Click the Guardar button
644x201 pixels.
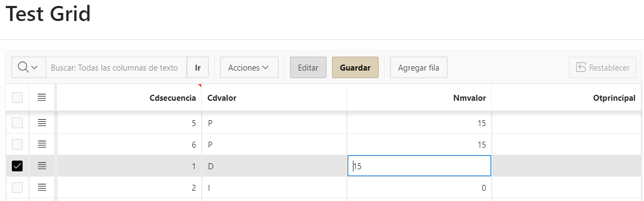tap(355, 67)
